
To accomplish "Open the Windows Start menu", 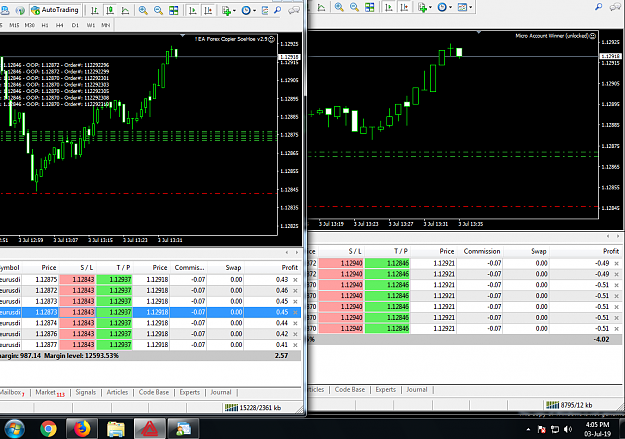I will (14, 429).
